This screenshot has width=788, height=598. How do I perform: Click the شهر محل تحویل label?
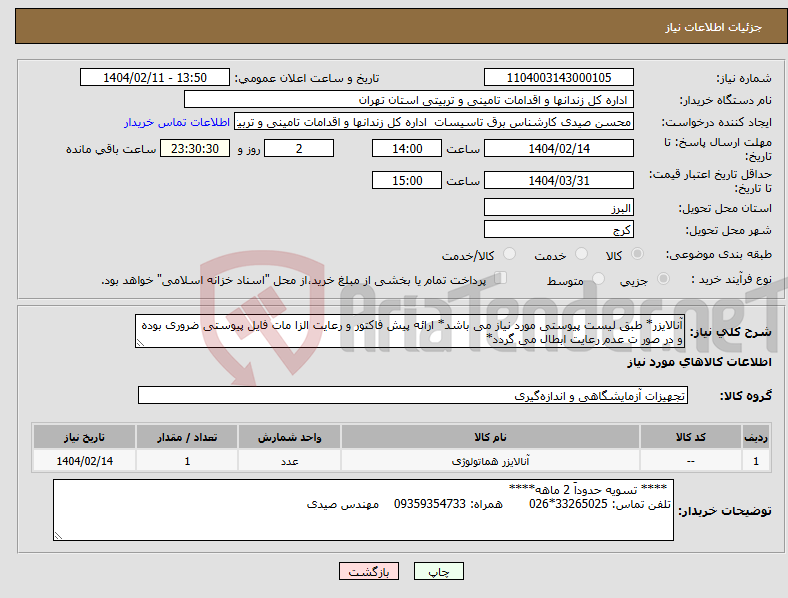tap(729, 231)
